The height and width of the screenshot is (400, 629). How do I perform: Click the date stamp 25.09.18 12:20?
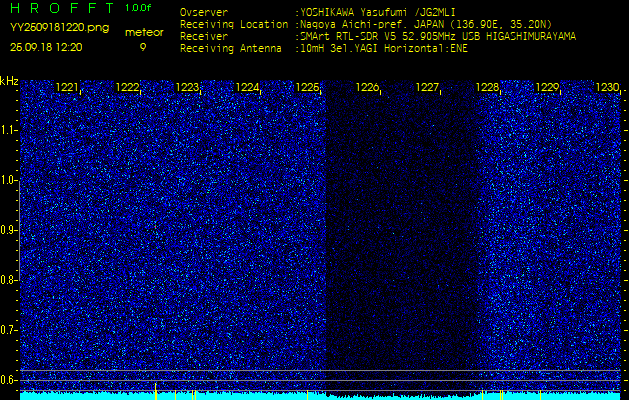(x=46, y=47)
